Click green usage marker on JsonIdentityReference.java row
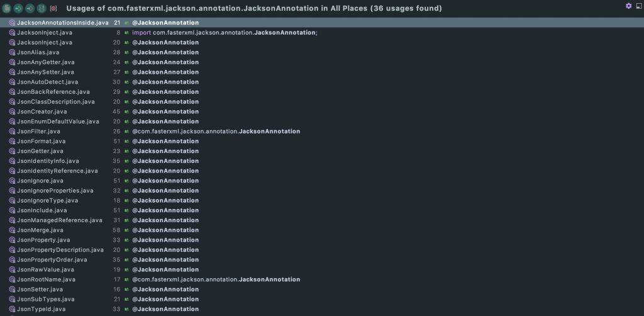 [x=126, y=171]
